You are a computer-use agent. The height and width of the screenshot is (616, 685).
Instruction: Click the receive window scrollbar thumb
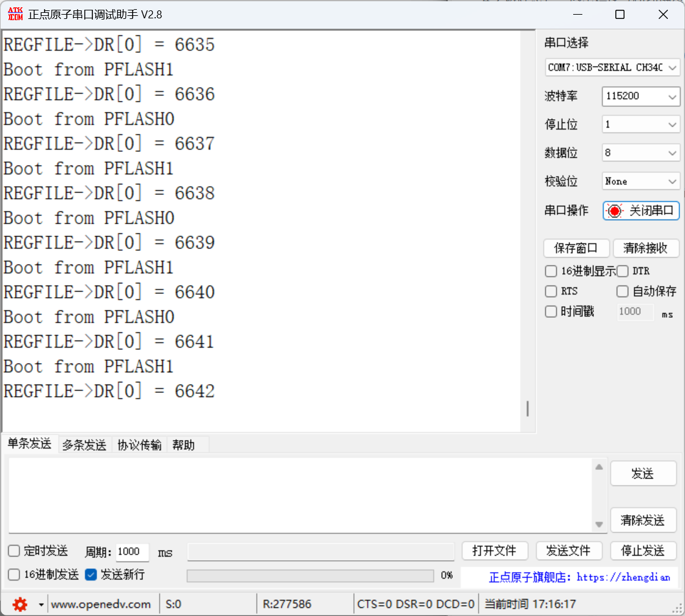(x=528, y=409)
